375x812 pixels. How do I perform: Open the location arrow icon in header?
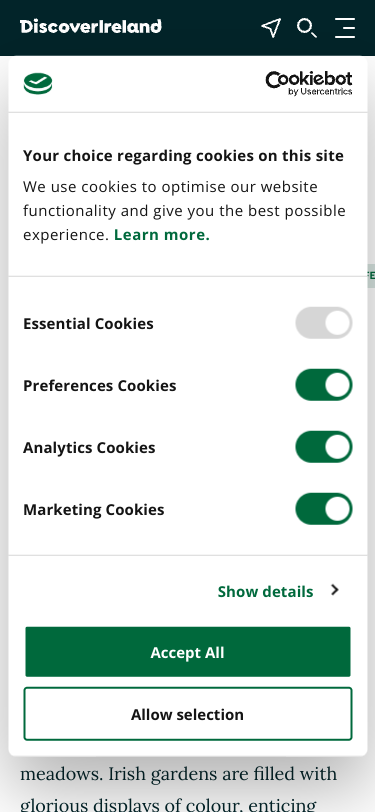[x=271, y=28]
